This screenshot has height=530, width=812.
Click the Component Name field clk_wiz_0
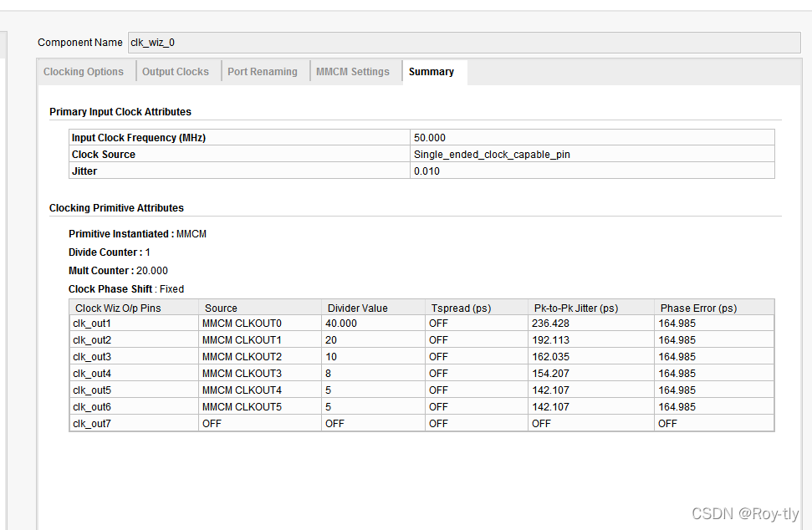pos(464,43)
